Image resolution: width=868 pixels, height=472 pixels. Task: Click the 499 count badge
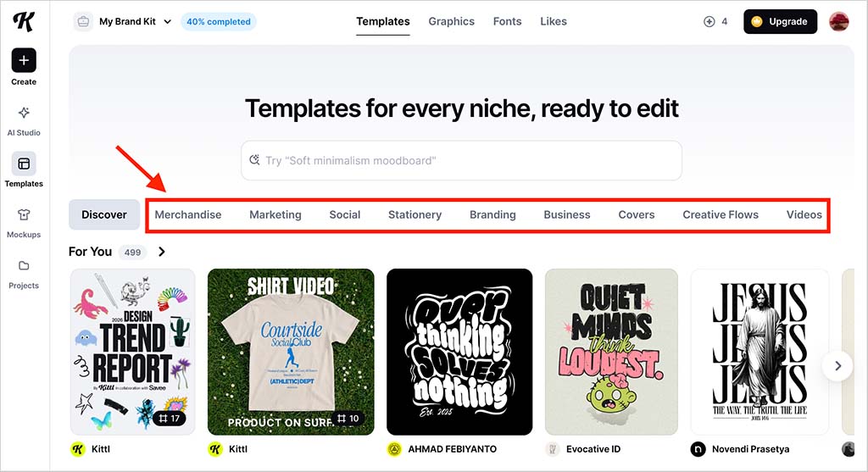(x=132, y=253)
